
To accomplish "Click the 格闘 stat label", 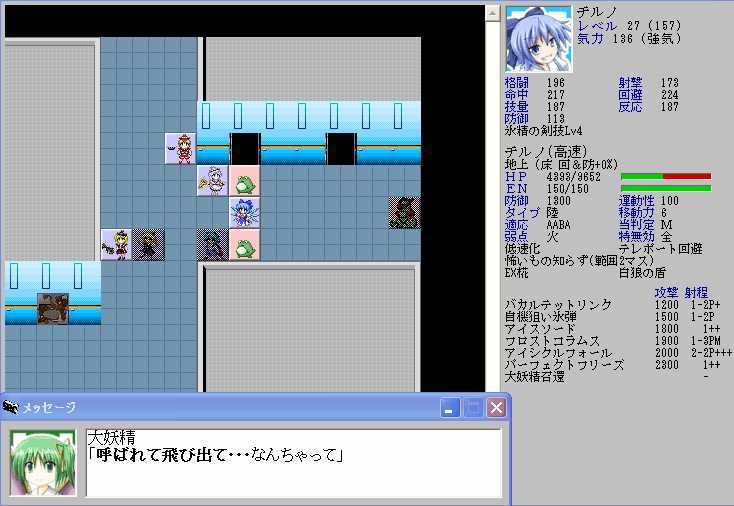I will coord(517,83).
